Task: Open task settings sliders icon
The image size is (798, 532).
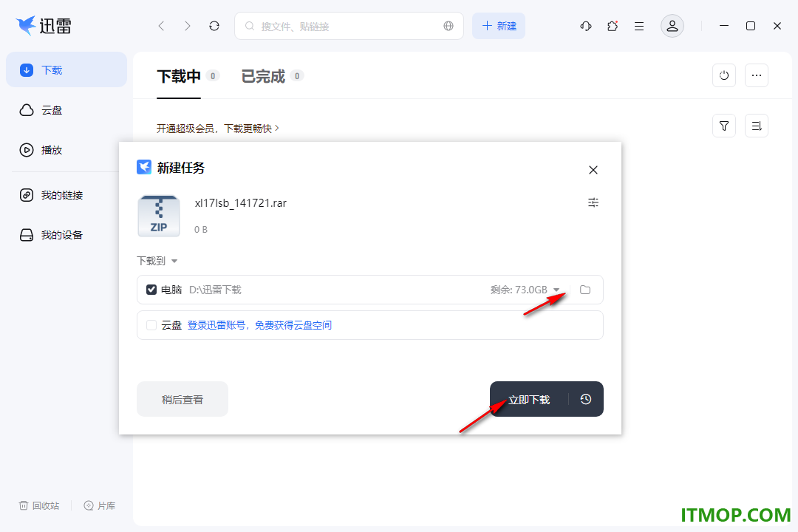Action: coord(593,202)
